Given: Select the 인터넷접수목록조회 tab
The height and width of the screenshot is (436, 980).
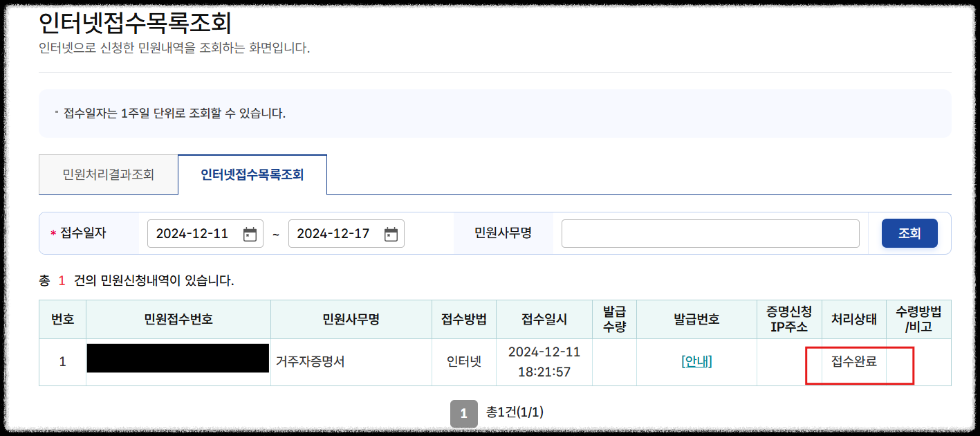Looking at the screenshot, I should point(252,174).
